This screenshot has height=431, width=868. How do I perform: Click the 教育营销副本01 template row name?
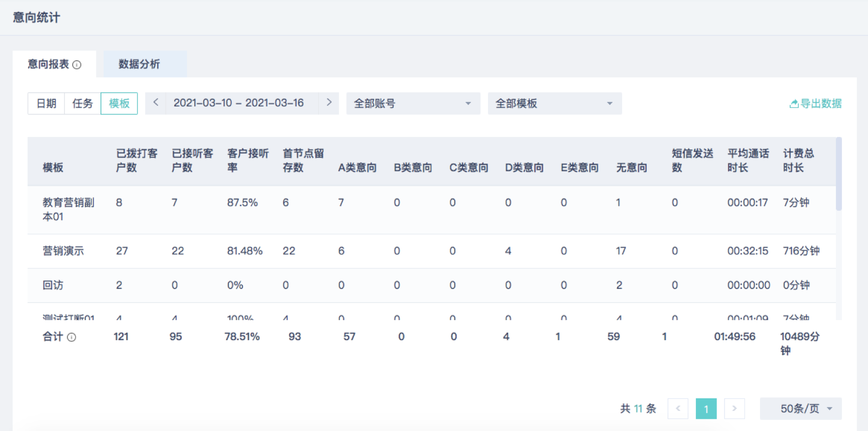tap(69, 210)
